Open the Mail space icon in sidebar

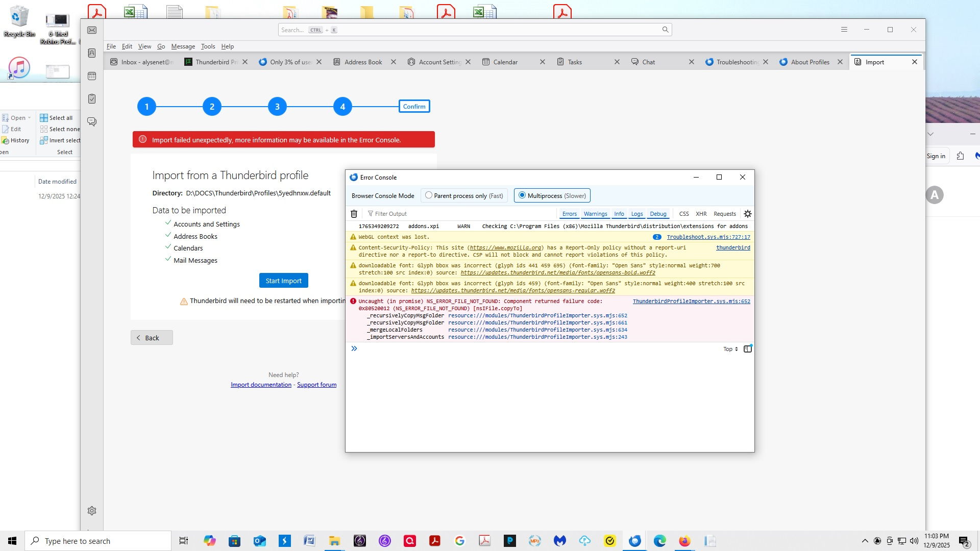(x=92, y=31)
